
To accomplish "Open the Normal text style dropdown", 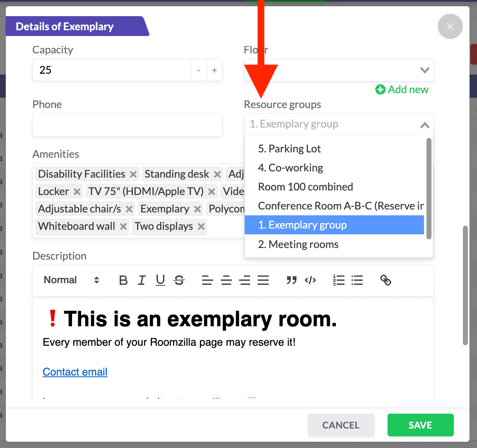I will pyautogui.click(x=72, y=280).
